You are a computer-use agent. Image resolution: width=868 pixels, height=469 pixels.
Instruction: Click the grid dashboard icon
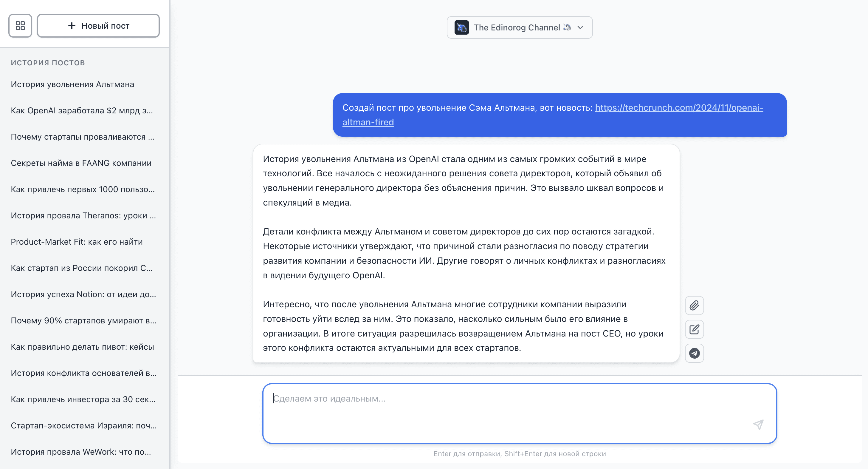click(20, 26)
